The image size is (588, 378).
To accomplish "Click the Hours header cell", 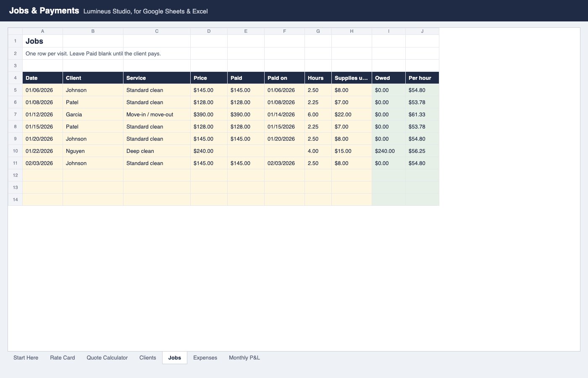I will point(318,78).
